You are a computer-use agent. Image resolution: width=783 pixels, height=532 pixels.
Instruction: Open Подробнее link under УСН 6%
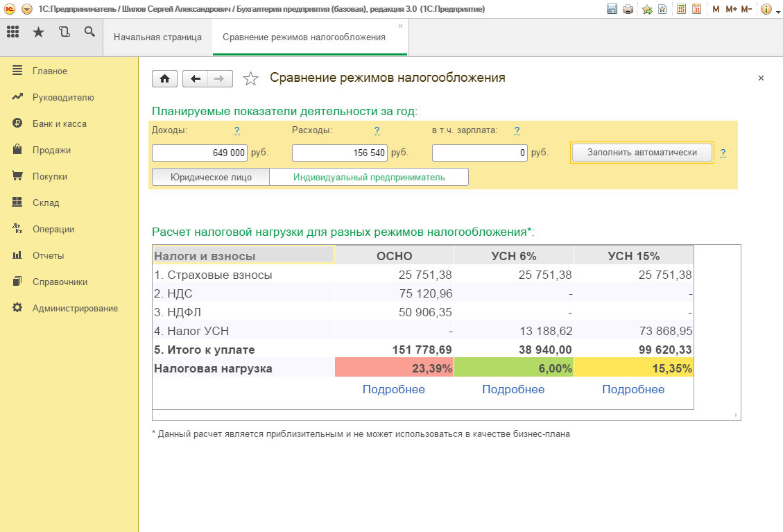click(513, 389)
